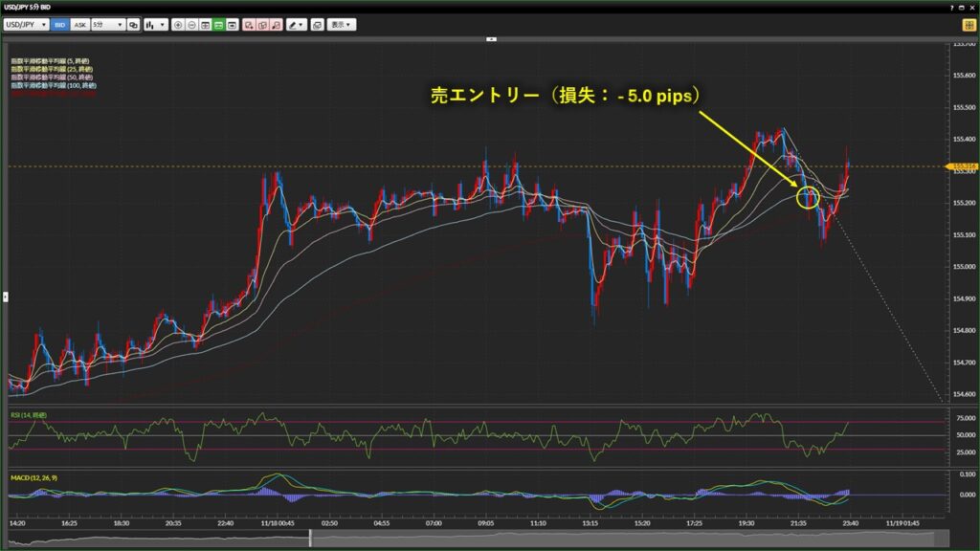Click the bottom chart range scrollbar handle
The height and width of the screenshot is (551, 980).
coord(309,538)
